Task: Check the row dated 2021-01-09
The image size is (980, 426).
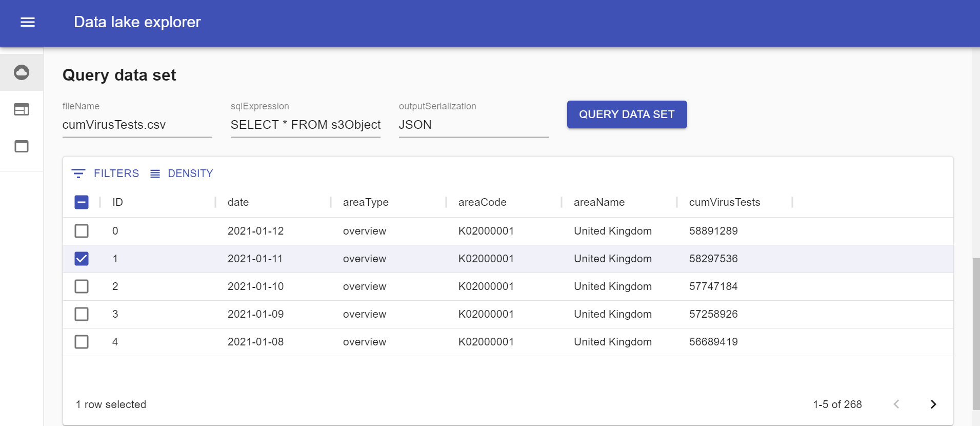Action: click(x=82, y=314)
